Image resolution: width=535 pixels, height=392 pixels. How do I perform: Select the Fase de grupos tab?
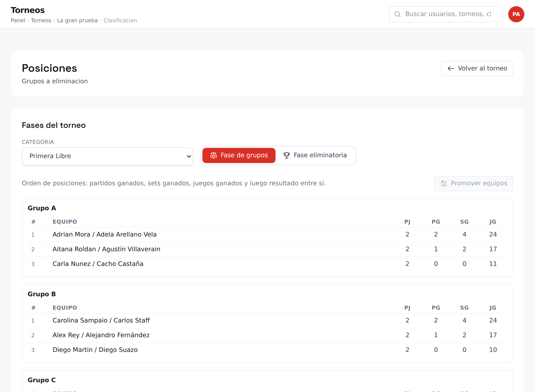click(x=239, y=155)
